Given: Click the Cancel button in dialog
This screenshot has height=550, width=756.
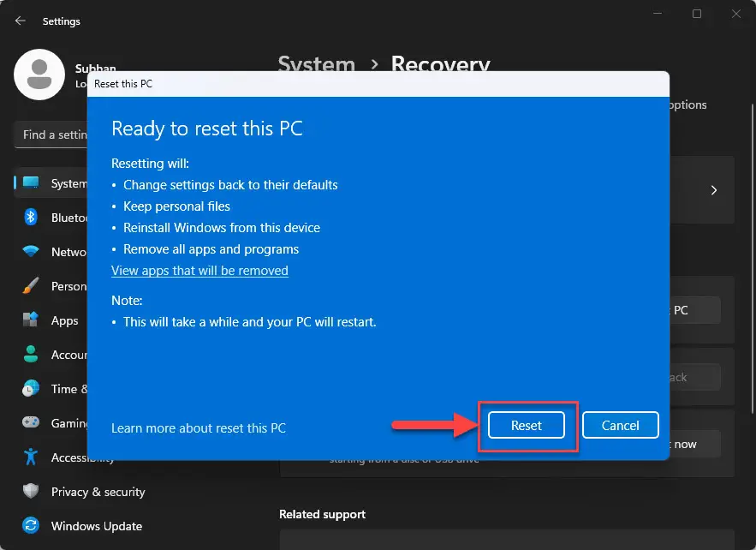Looking at the screenshot, I should (x=620, y=425).
